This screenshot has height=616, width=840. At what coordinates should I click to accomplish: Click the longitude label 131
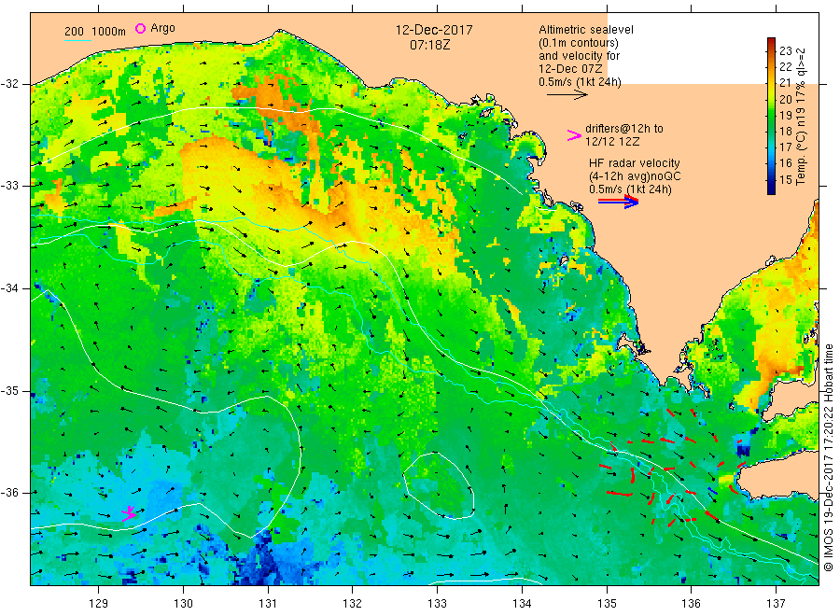click(x=268, y=603)
